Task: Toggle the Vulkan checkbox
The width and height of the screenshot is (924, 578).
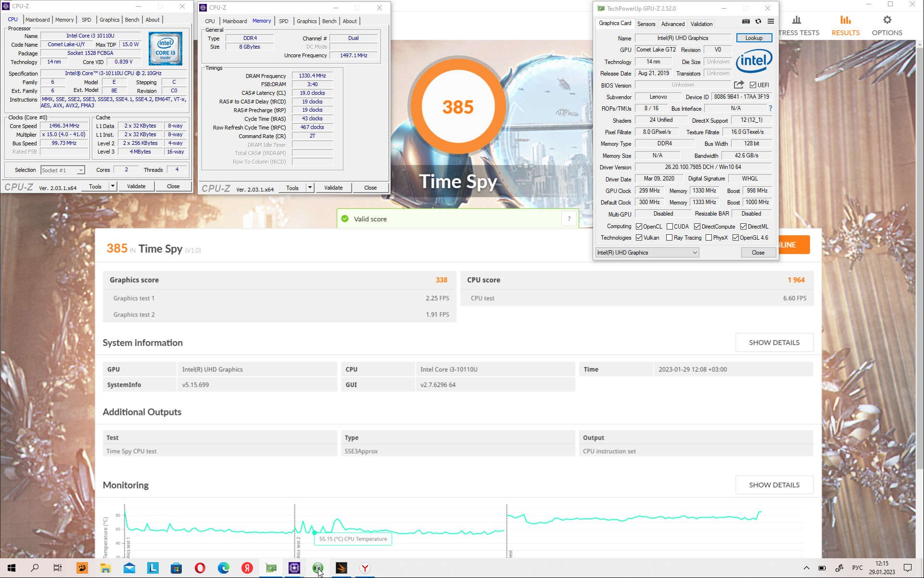Action: pos(639,238)
